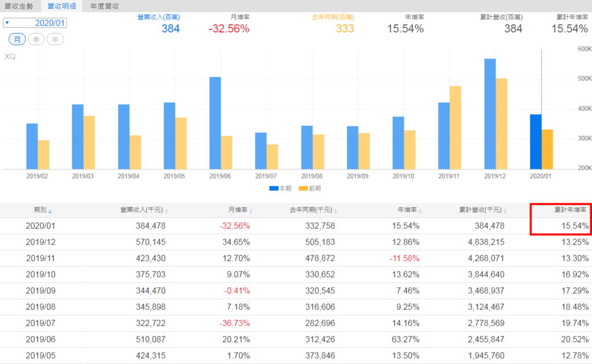Click the 2019/10 label on the chart axis
Image resolution: width=592 pixels, height=364 pixels.
pyautogui.click(x=403, y=176)
